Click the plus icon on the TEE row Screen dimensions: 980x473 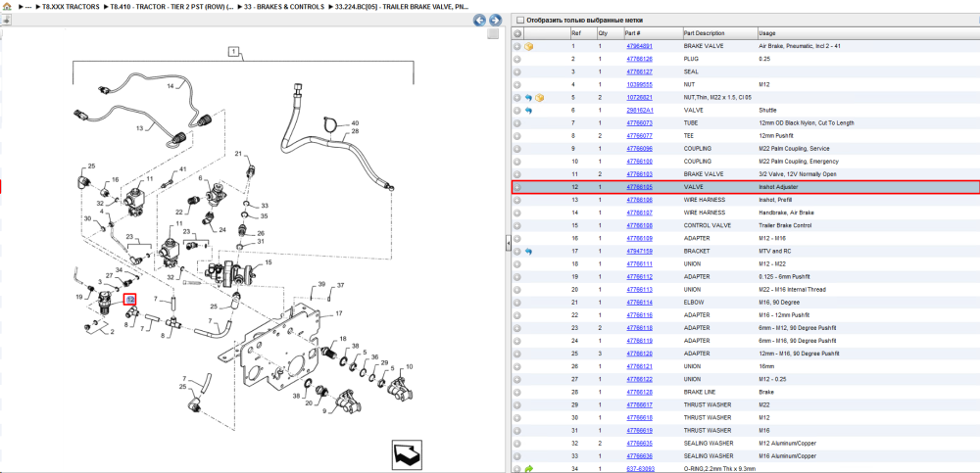click(517, 135)
